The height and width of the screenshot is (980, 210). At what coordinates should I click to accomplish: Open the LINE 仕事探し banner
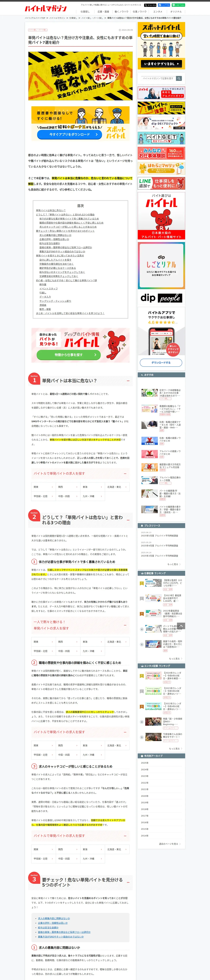161,183
